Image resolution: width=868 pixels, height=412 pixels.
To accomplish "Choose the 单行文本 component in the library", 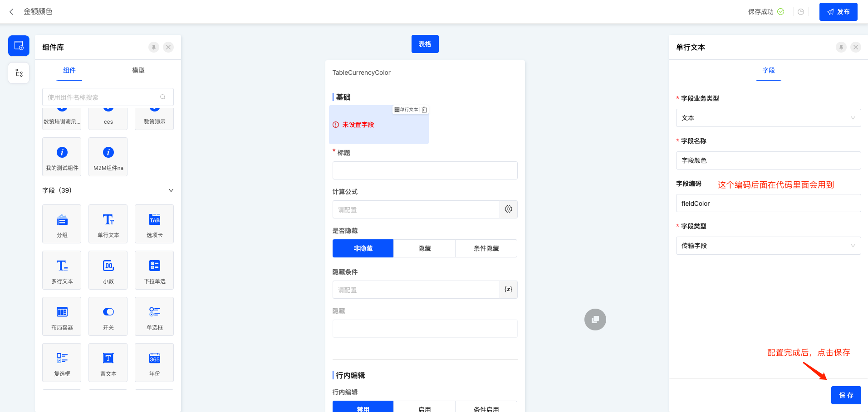I will coord(108,224).
